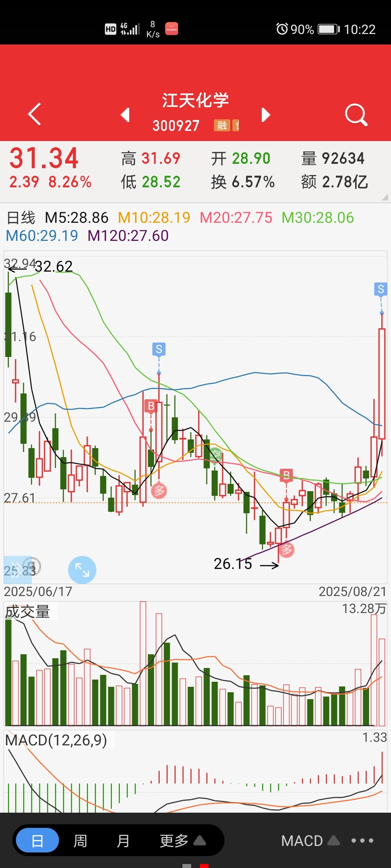The height and width of the screenshot is (868, 391).
Task: Tap the M5:28.86 moving average label
Action: click(77, 218)
